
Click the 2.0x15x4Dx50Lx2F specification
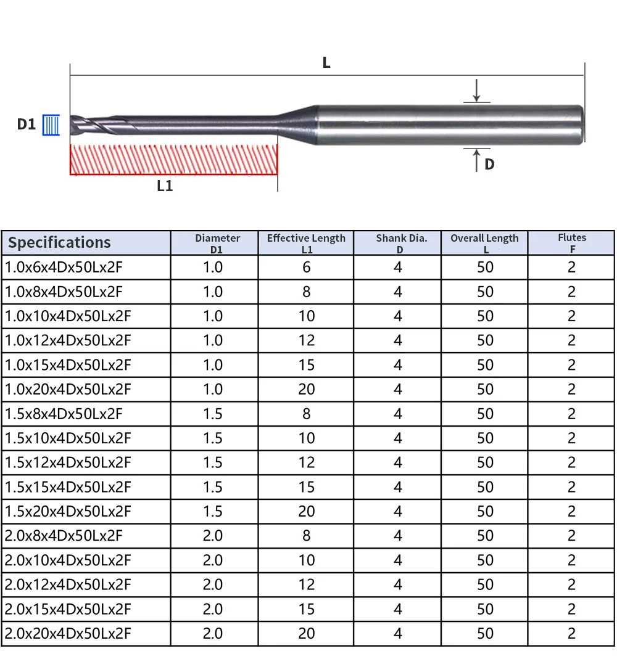(x=68, y=610)
